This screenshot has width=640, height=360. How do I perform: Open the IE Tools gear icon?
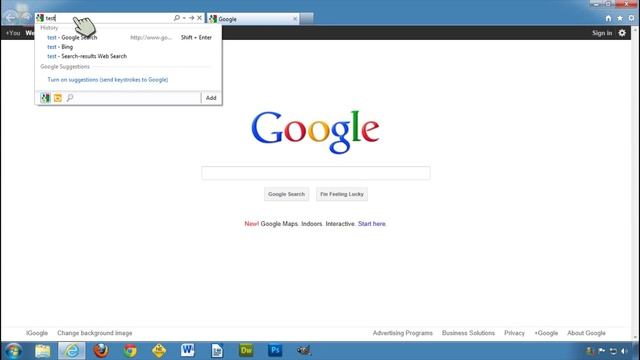click(631, 18)
